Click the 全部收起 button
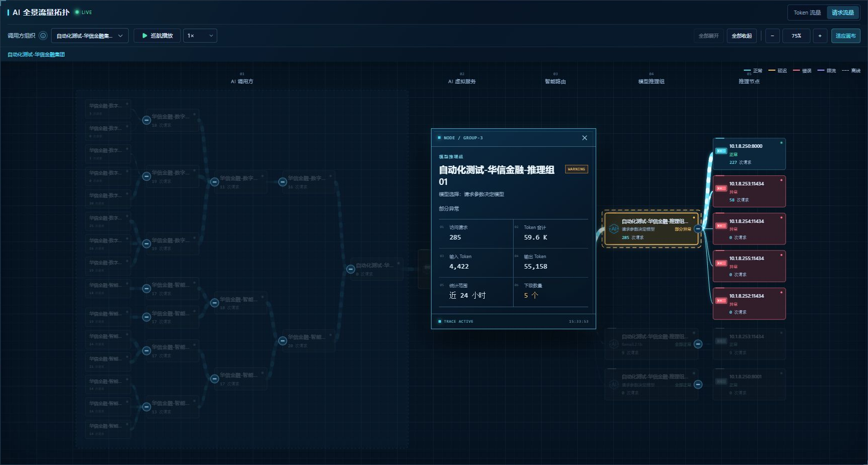Screen dimensions: 868x465 [x=741, y=36]
